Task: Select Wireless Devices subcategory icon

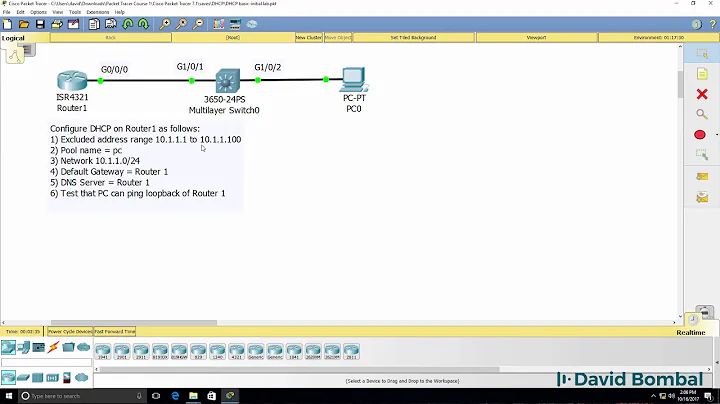Action: tap(52, 378)
